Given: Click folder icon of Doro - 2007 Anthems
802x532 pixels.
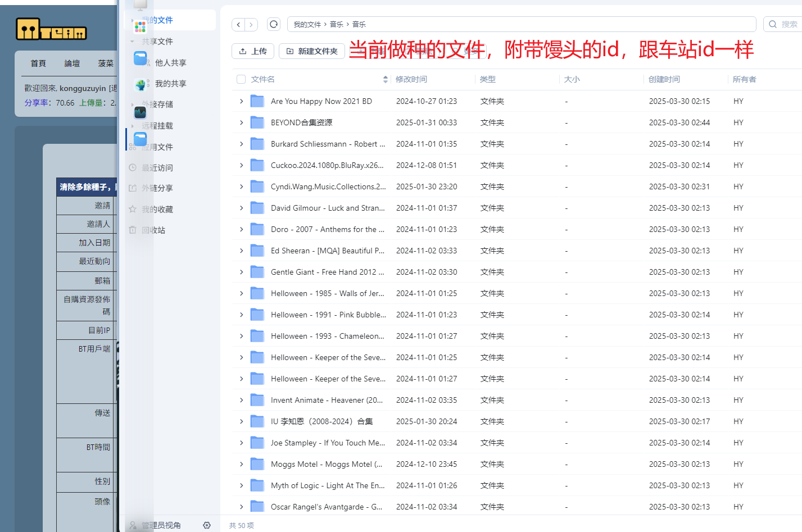Looking at the screenshot, I should [257, 229].
